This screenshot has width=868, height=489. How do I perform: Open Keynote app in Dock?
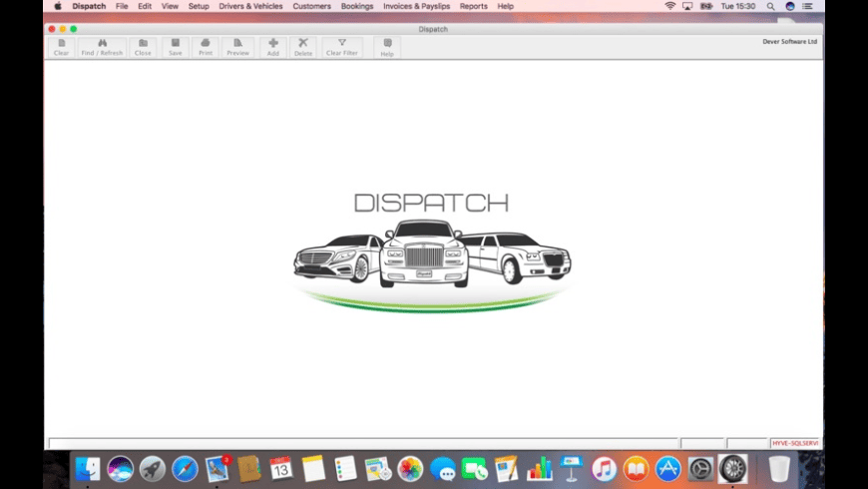572,469
